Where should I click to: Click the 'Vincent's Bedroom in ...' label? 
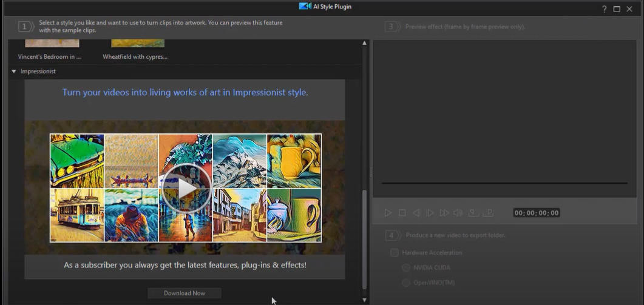tap(49, 56)
